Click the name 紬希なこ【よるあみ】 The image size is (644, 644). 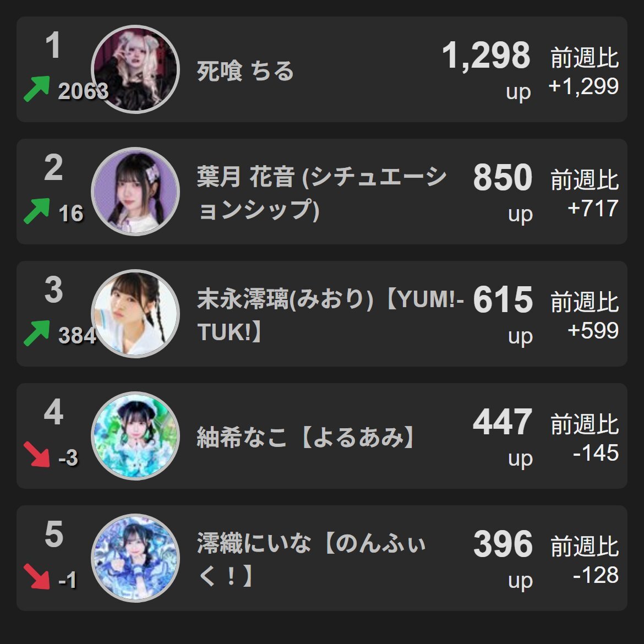click(x=305, y=436)
